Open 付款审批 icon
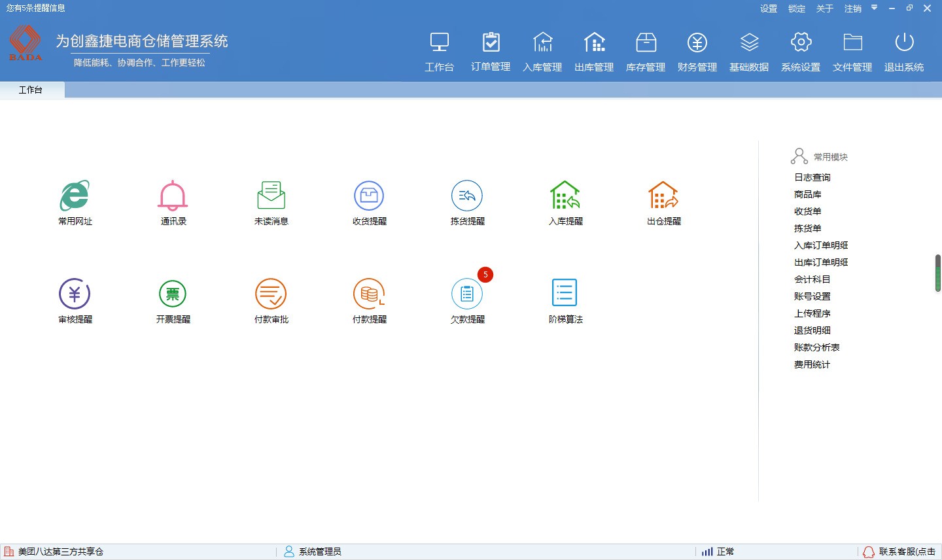 271,293
